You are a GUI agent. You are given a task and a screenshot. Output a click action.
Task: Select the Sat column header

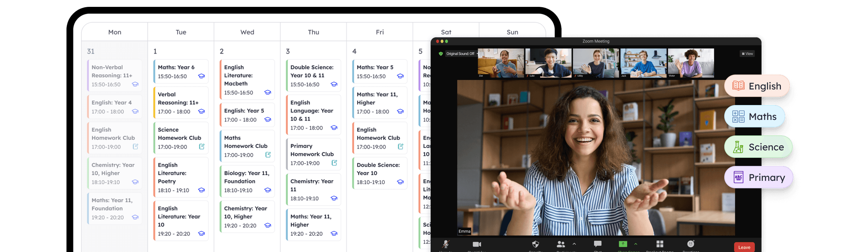pyautogui.click(x=446, y=32)
